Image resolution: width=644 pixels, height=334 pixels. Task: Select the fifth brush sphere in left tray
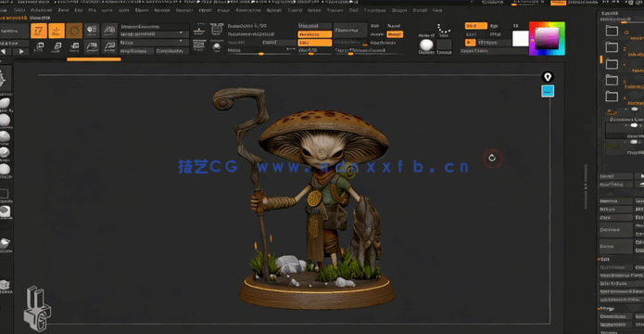click(5, 169)
